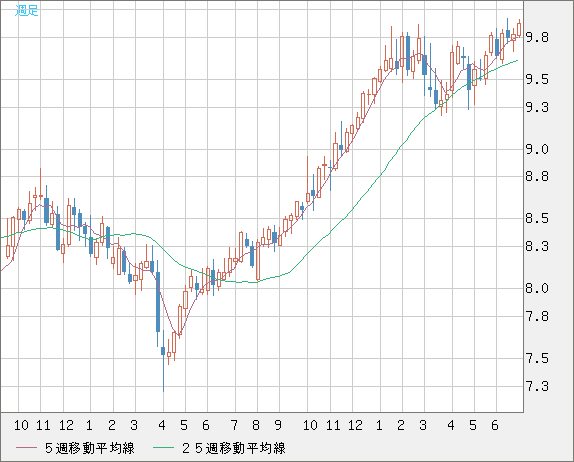Click the 7.5 price axis label

537,358
